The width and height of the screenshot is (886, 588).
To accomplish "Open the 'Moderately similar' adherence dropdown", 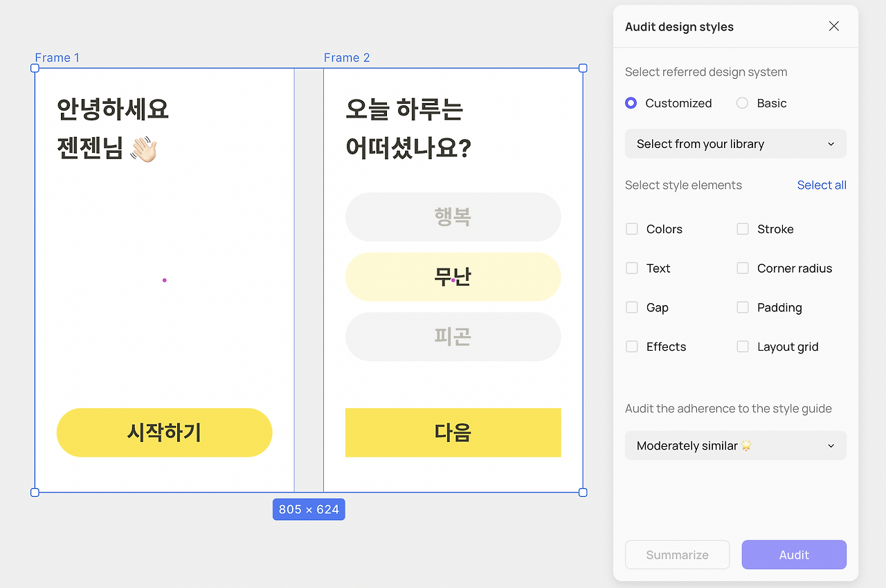I will [735, 445].
